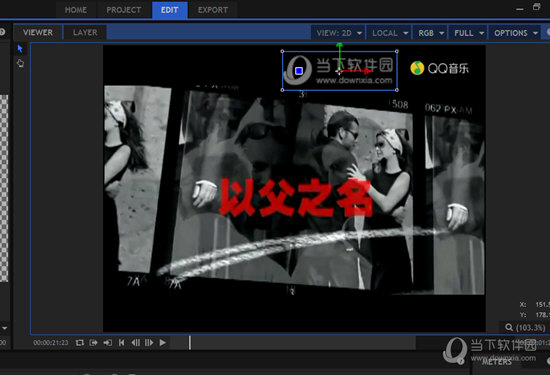
Task: Step back one frame
Action: click(x=135, y=342)
